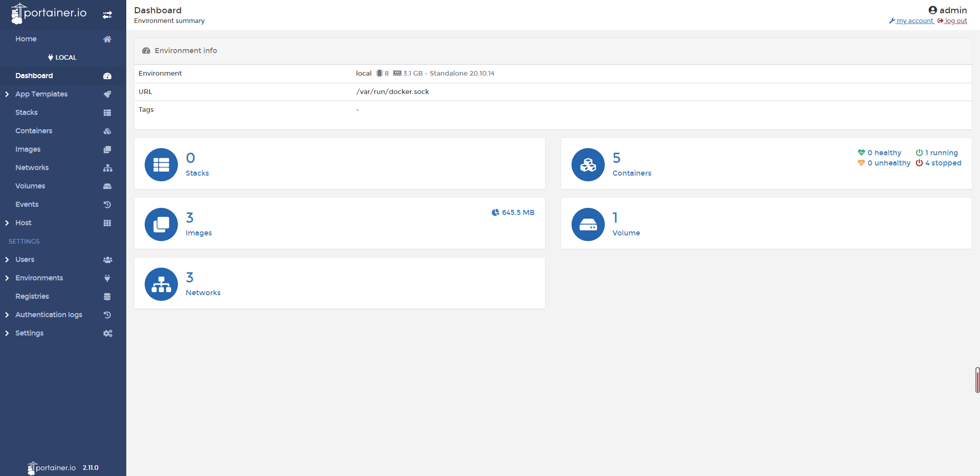This screenshot has height=476, width=980.
Task: Open the Images label link in dashboard
Action: [199, 233]
